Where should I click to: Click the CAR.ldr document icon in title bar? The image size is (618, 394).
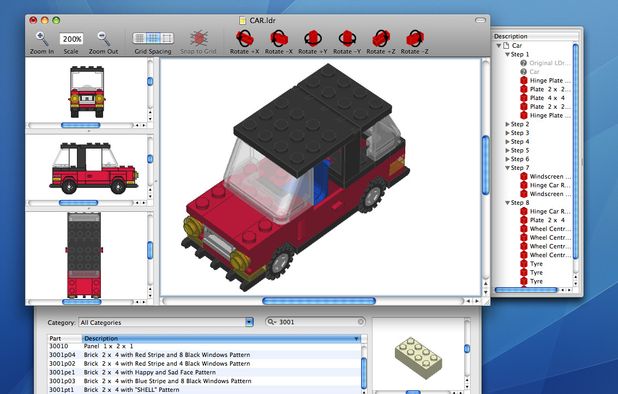tap(243, 20)
